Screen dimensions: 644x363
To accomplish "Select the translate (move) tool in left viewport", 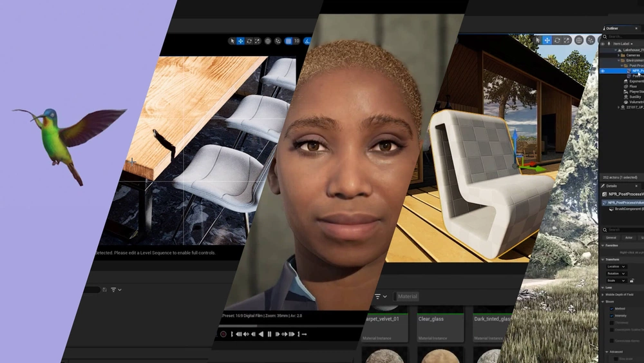I will (x=241, y=41).
